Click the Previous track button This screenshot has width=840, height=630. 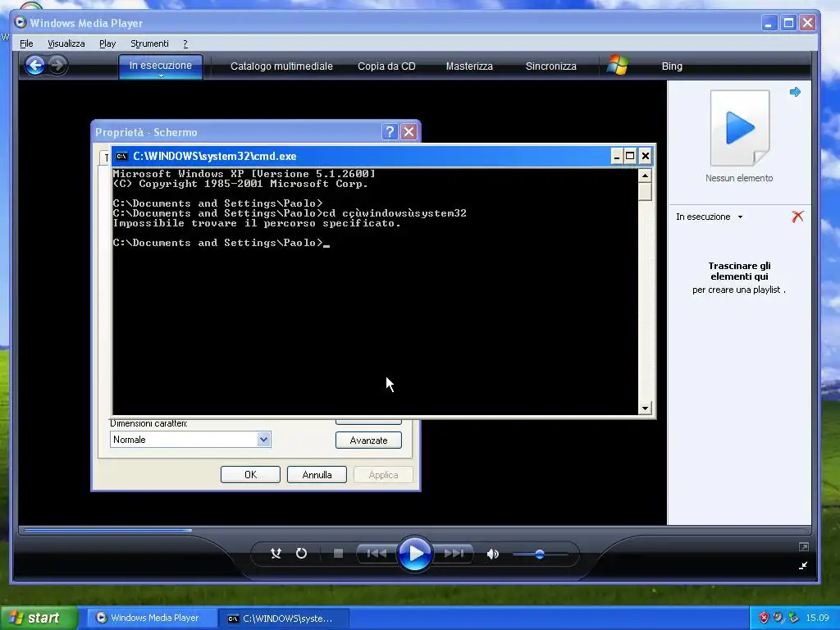point(377,554)
